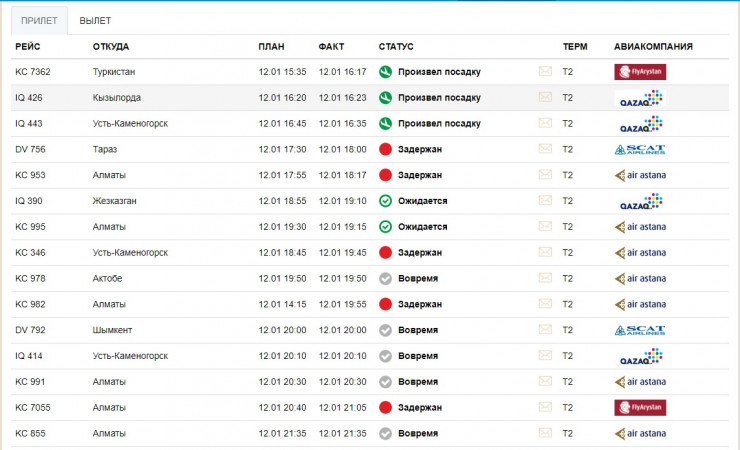Click envelope icon in IQ 390 row
Screen dimensions: 740x450
[x=545, y=201]
